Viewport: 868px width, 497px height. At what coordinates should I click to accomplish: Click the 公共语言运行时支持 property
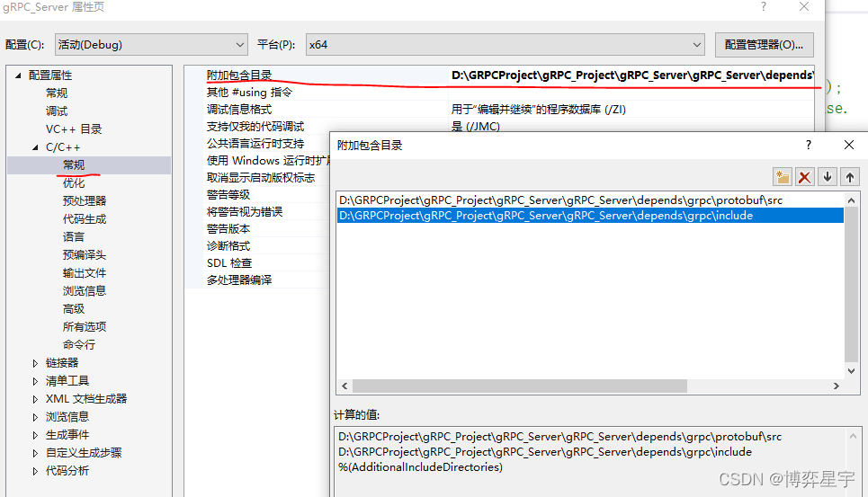pyautogui.click(x=255, y=144)
